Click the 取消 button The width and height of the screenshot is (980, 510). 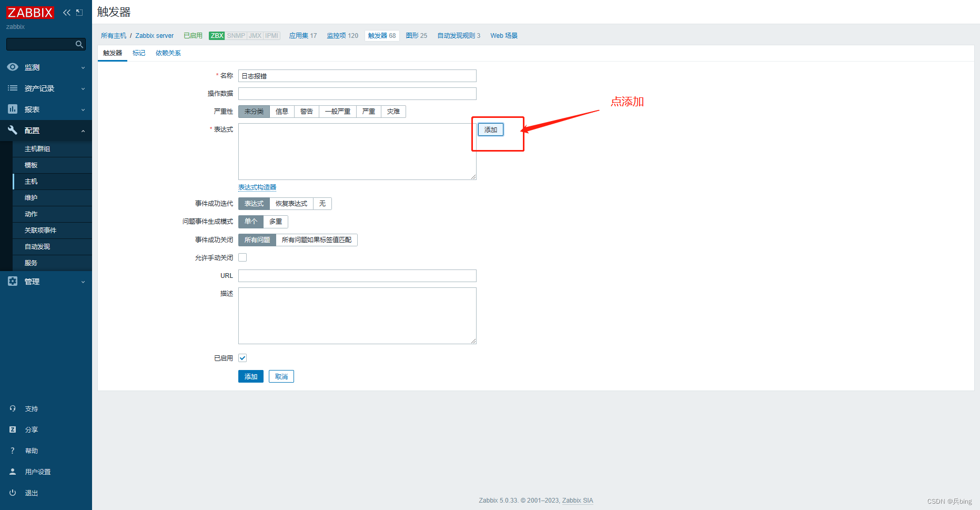tap(281, 376)
